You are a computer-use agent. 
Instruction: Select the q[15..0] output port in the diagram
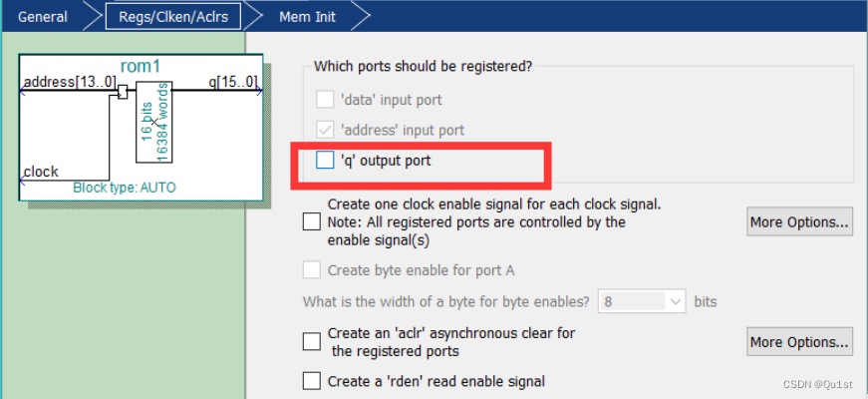click(x=232, y=82)
